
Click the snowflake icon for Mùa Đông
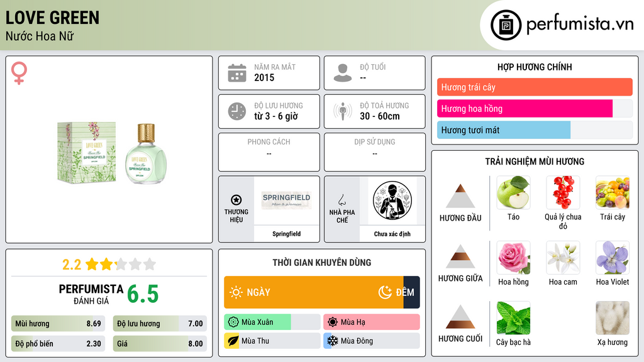[x=333, y=341]
